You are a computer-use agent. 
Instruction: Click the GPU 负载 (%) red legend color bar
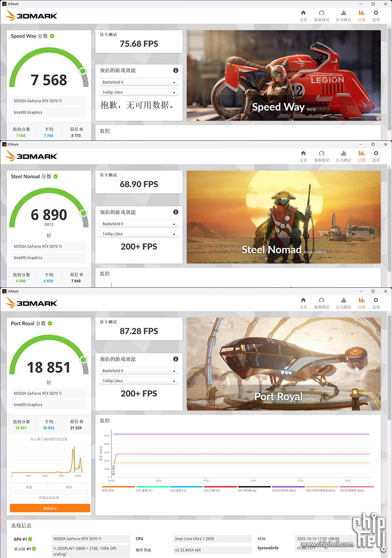coord(220,487)
